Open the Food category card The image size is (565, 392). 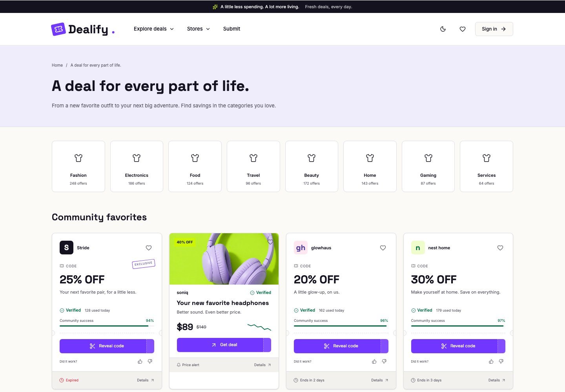coord(195,166)
